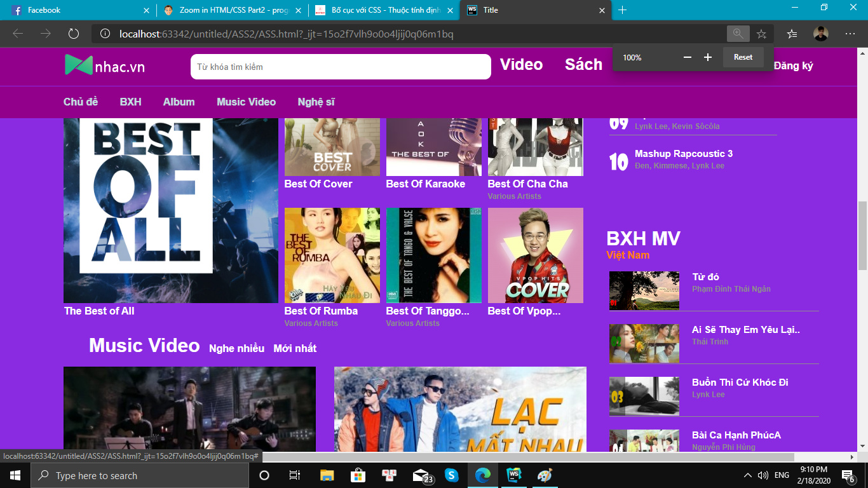
Task: Click the search keyword input field
Action: click(x=341, y=67)
